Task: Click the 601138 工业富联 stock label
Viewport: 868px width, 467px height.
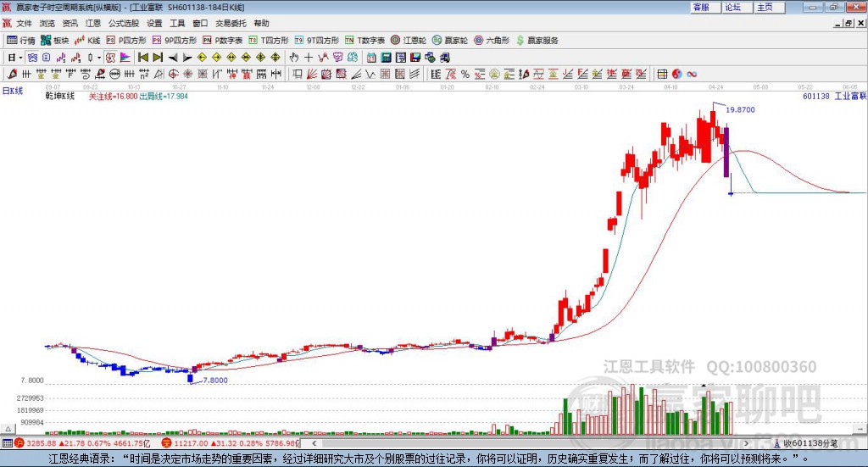Action: click(x=834, y=97)
